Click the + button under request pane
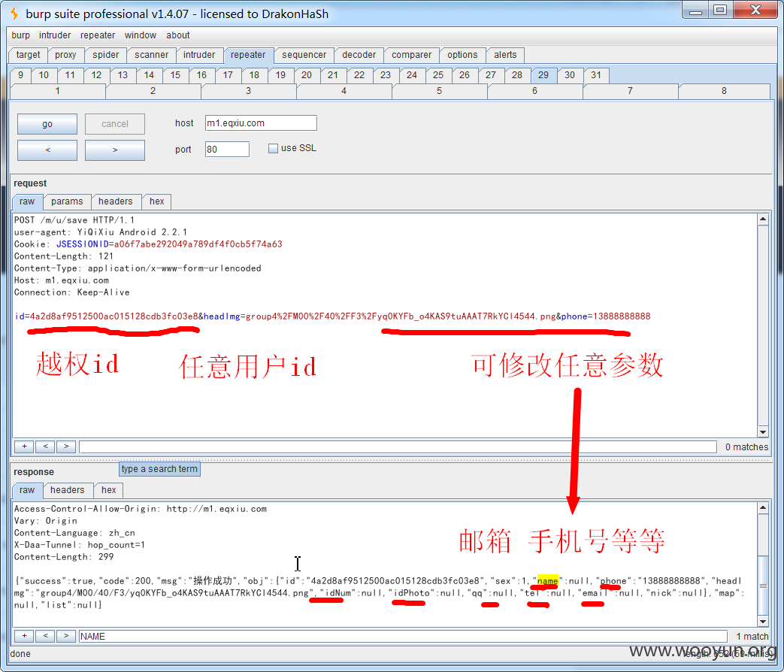Viewport: 784px width, 672px height. (24, 446)
